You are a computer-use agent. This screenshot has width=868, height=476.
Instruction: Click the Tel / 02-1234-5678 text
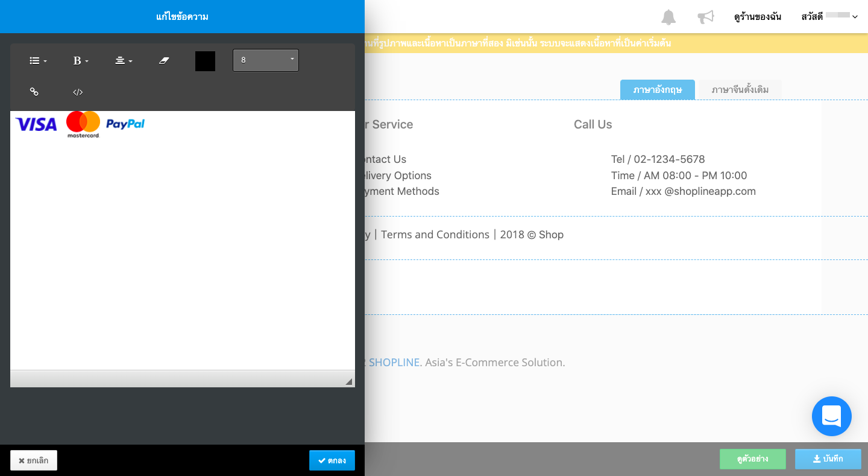point(658,159)
